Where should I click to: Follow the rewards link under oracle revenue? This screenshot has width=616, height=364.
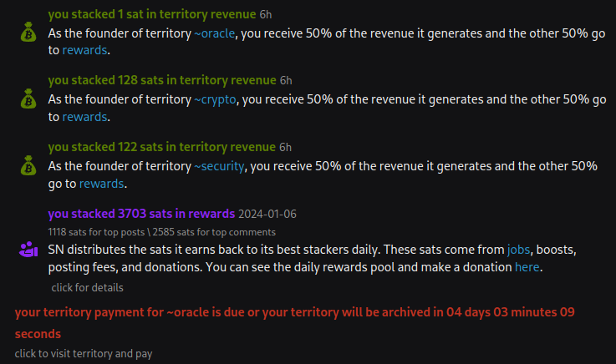pos(84,50)
